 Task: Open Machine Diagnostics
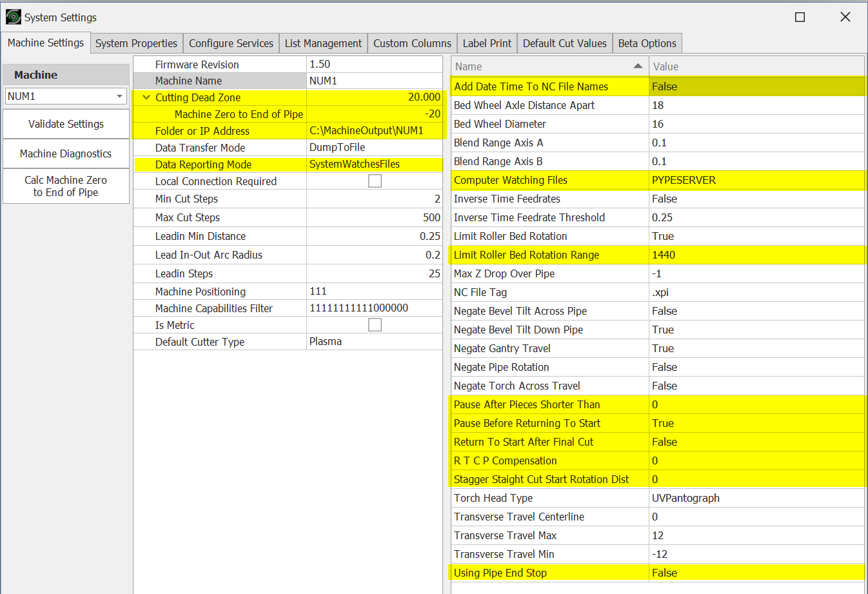pyautogui.click(x=66, y=153)
